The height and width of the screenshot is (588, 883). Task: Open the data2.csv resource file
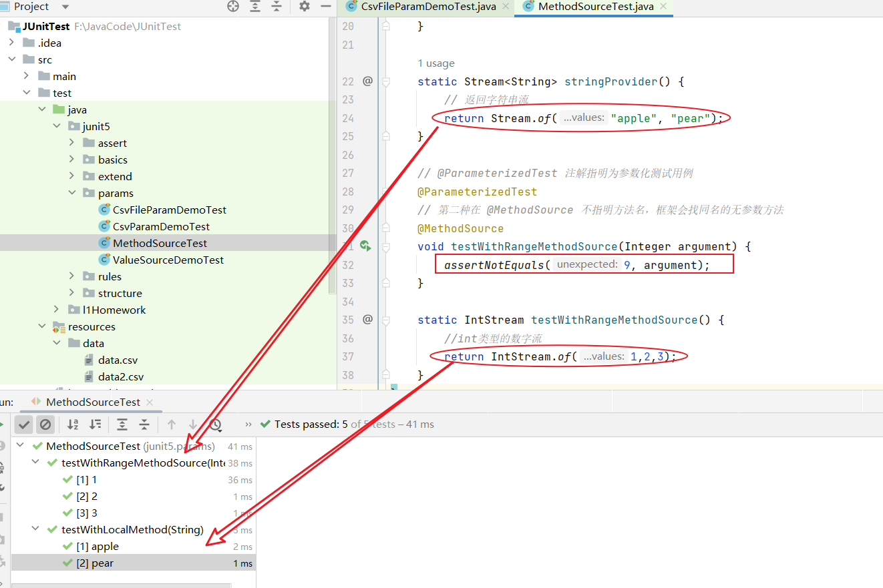tap(120, 376)
